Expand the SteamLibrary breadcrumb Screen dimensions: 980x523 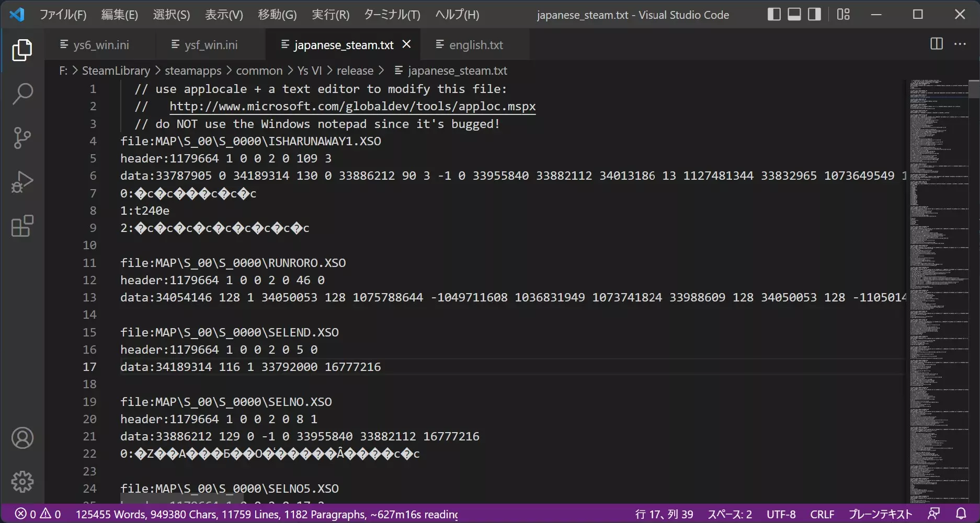pos(116,71)
